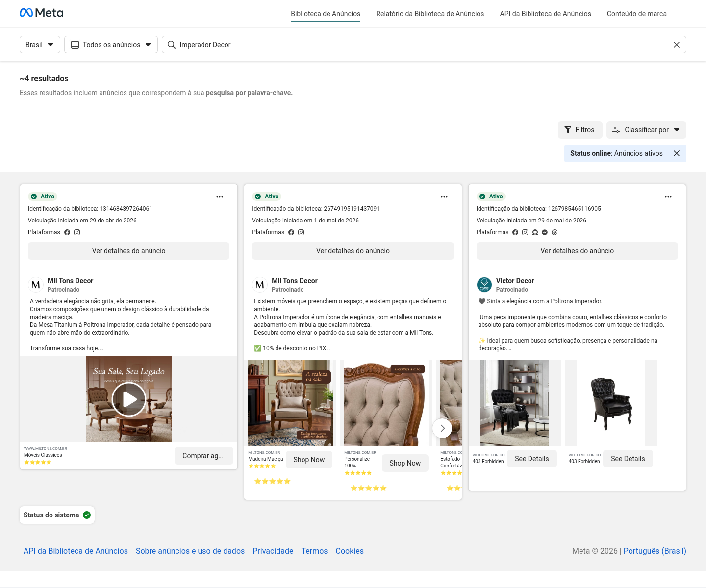Viewport: 706px width, 588px height.
Task: Click Facebook platform icon on second ad
Action: 291,232
